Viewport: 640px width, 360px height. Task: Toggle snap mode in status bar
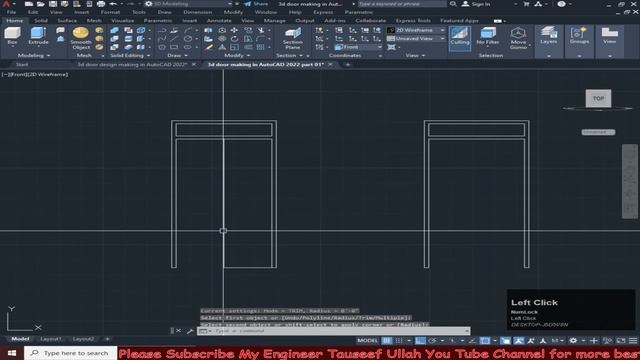pos(399,340)
